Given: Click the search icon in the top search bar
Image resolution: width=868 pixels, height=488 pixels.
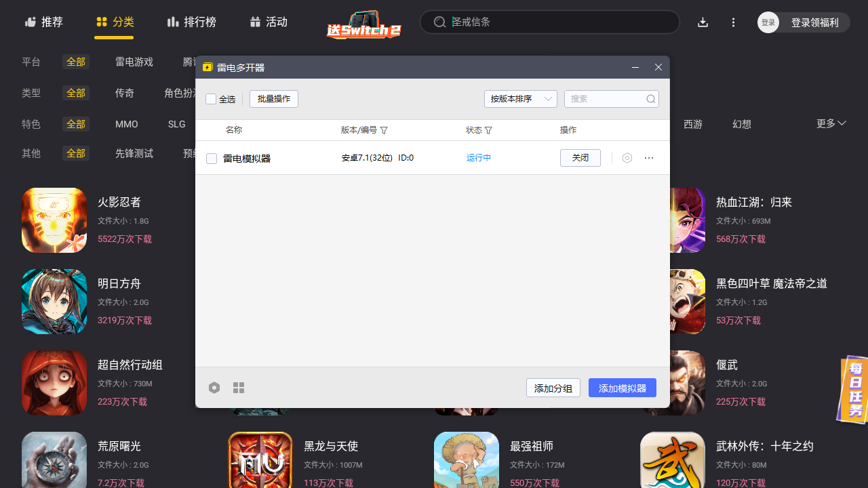Looking at the screenshot, I should tap(439, 22).
